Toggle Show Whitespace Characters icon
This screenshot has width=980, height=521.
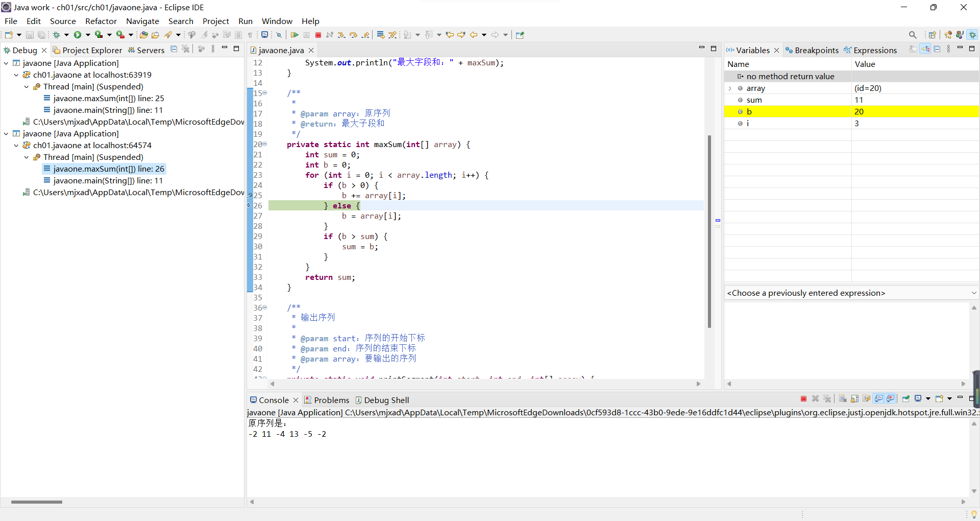point(250,35)
